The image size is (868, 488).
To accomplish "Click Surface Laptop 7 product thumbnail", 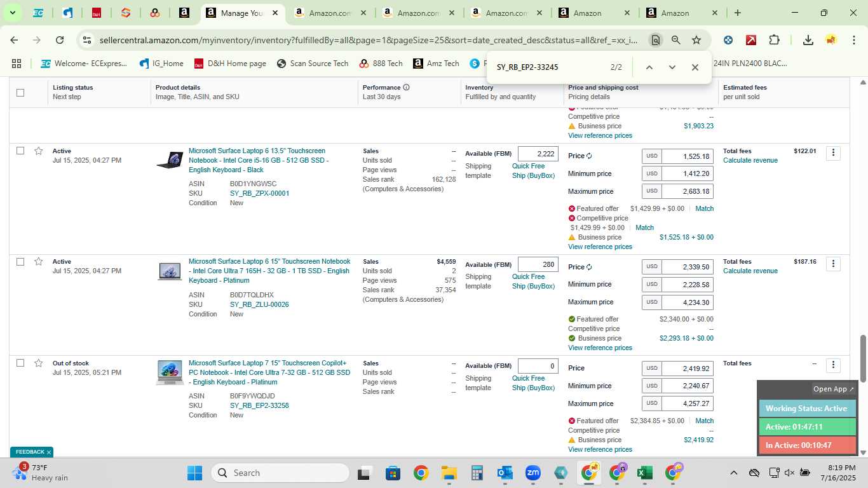I will [170, 372].
